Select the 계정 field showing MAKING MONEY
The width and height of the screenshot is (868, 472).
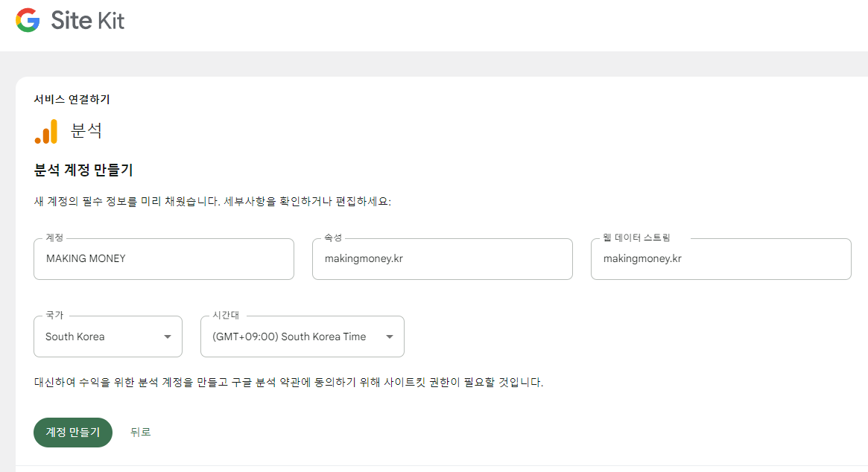163,258
